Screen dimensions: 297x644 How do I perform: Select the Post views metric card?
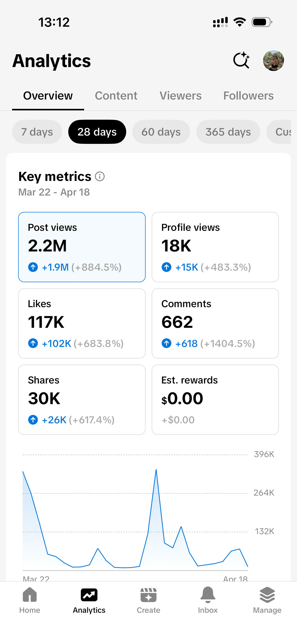[82, 247]
